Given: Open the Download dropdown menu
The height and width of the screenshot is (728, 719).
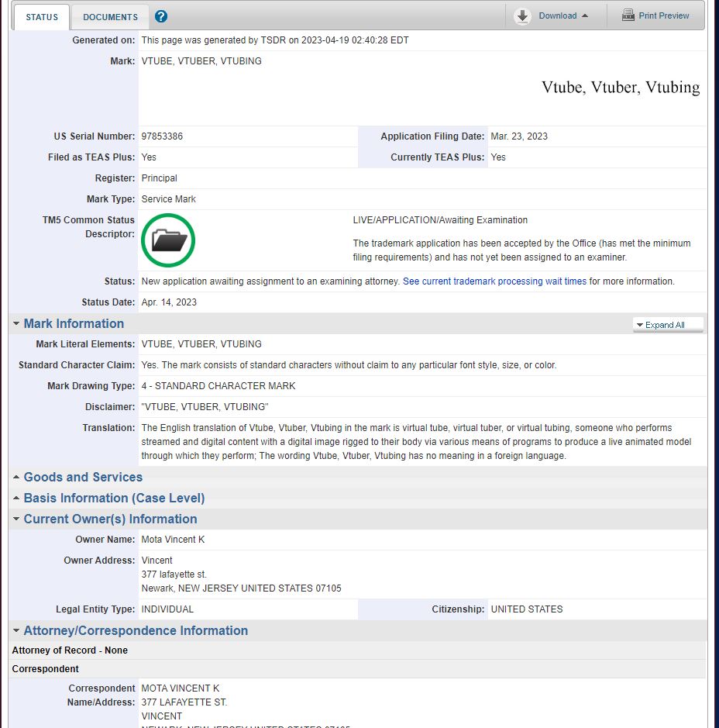Looking at the screenshot, I should coord(563,16).
